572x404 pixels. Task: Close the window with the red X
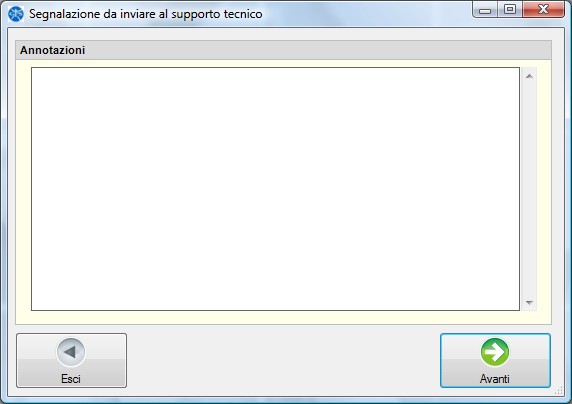click(x=543, y=10)
